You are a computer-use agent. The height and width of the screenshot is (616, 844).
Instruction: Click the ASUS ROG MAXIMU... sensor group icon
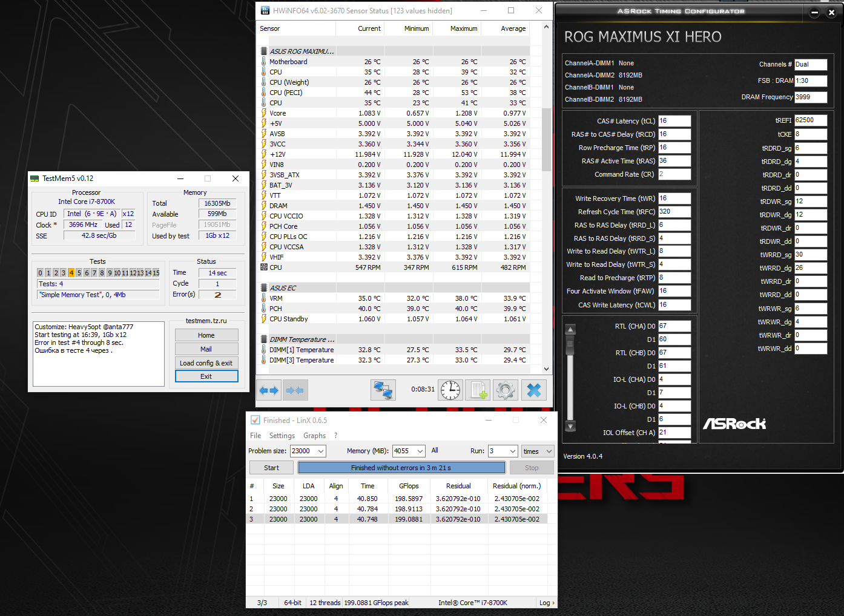click(x=264, y=51)
